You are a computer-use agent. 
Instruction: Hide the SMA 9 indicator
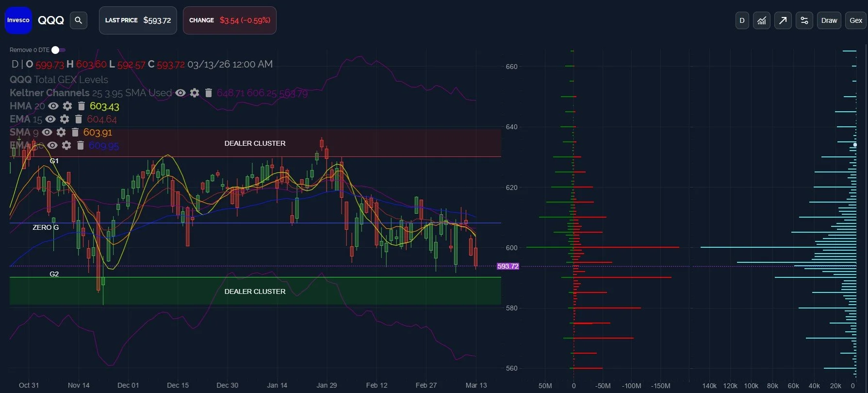(x=47, y=132)
